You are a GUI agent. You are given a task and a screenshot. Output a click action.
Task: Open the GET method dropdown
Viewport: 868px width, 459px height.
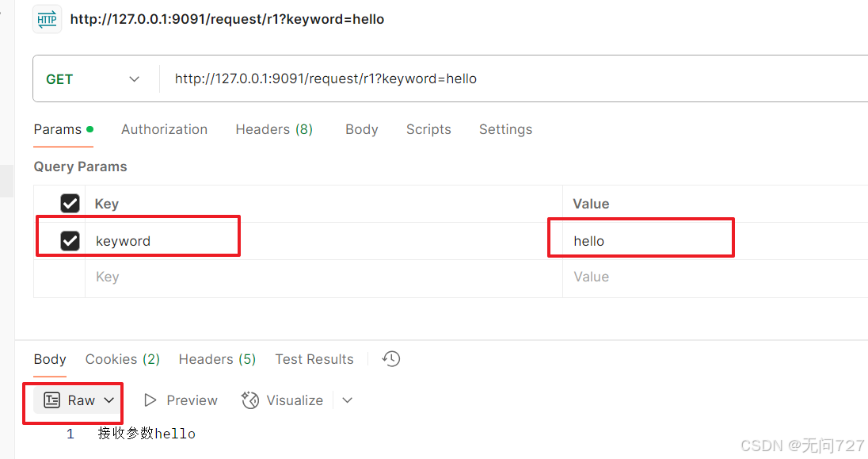(x=93, y=79)
